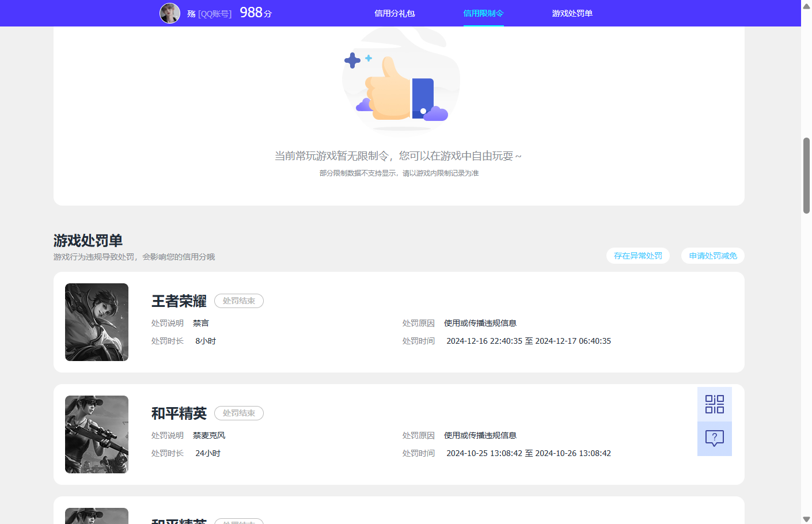Switch to the 信用分礼包 tab
The width and height of the screenshot is (812, 524).
point(394,13)
